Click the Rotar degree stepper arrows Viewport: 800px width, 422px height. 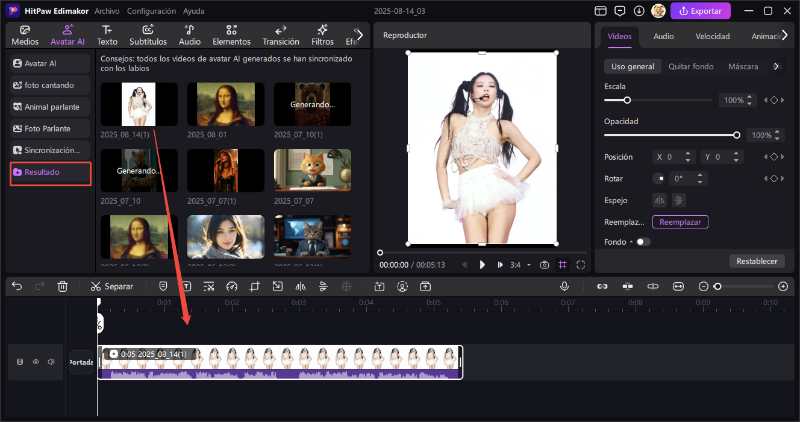point(700,179)
